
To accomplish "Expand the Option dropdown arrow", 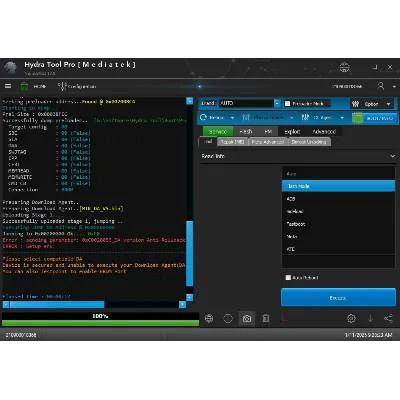I will [x=388, y=104].
